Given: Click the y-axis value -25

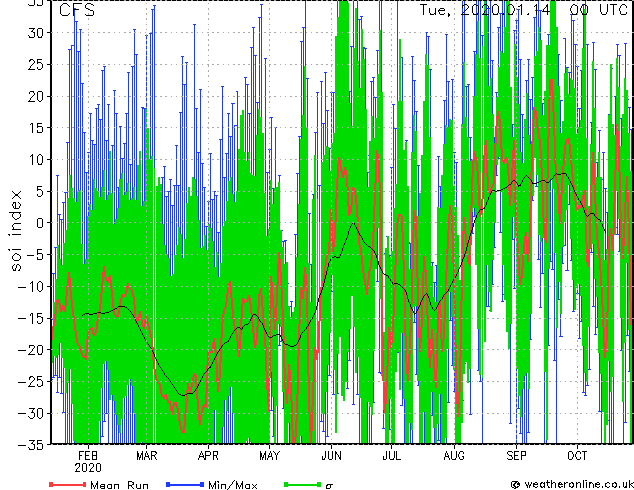Looking at the screenshot, I should 31,381.
